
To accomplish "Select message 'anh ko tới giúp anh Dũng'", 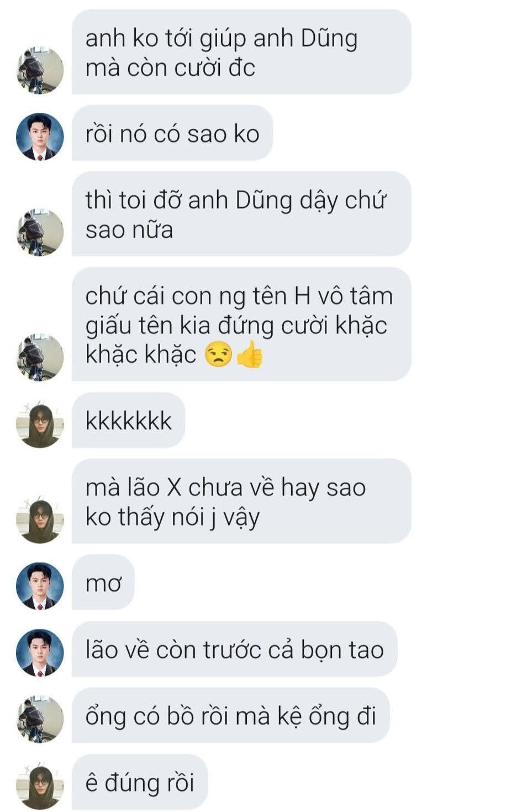I will pyautogui.click(x=241, y=52).
